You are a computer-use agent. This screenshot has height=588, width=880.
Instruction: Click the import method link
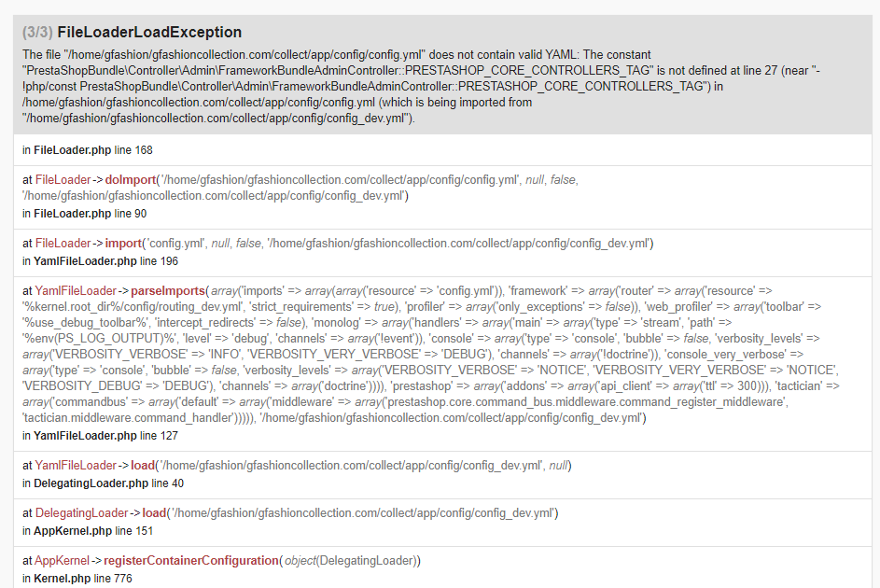[123, 243]
